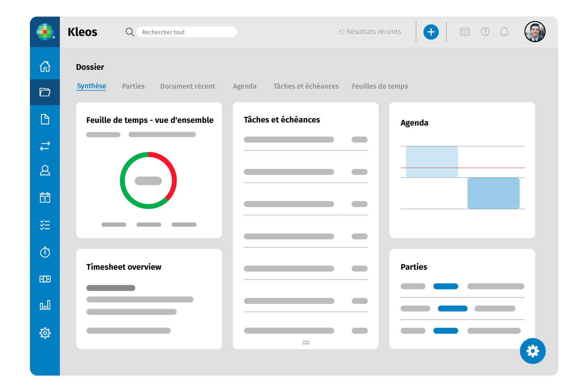Image resolution: width=588 pixels, height=392 pixels.
Task: Open the bar chart reports icon
Action: (x=45, y=305)
